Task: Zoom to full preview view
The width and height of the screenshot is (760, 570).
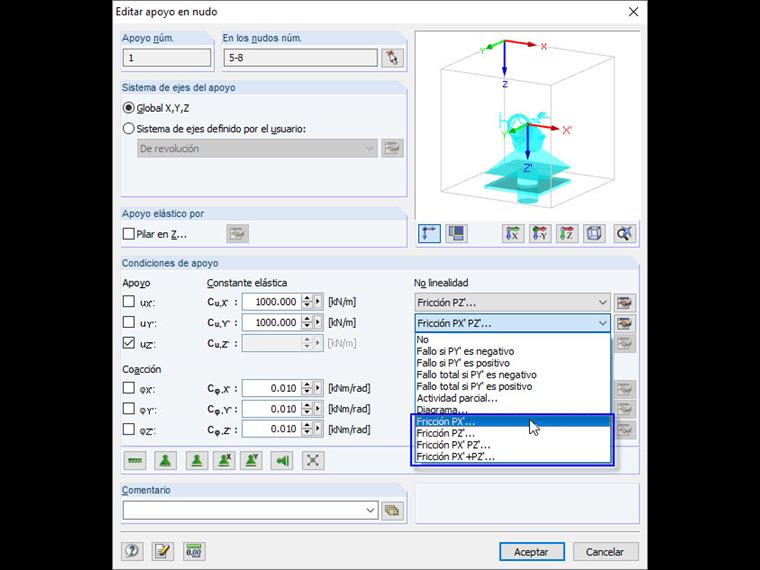Action: pos(624,234)
